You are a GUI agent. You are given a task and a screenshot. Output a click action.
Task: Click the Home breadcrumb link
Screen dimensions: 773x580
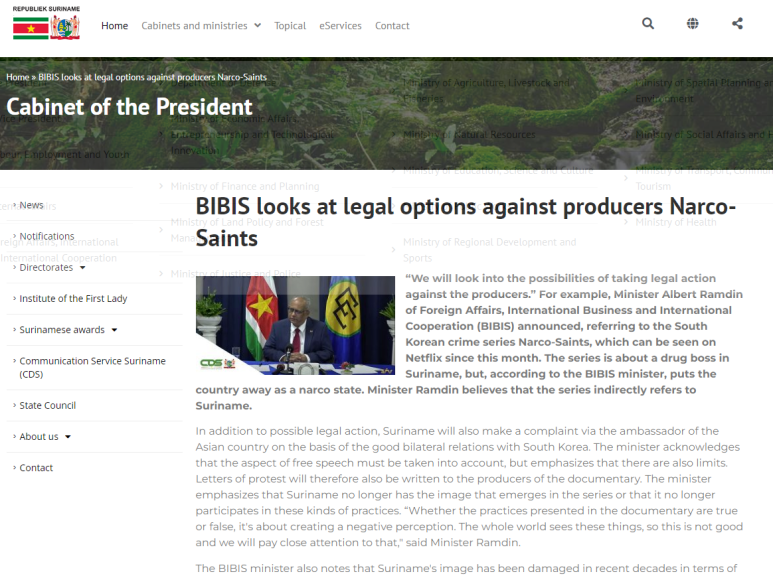click(x=17, y=77)
